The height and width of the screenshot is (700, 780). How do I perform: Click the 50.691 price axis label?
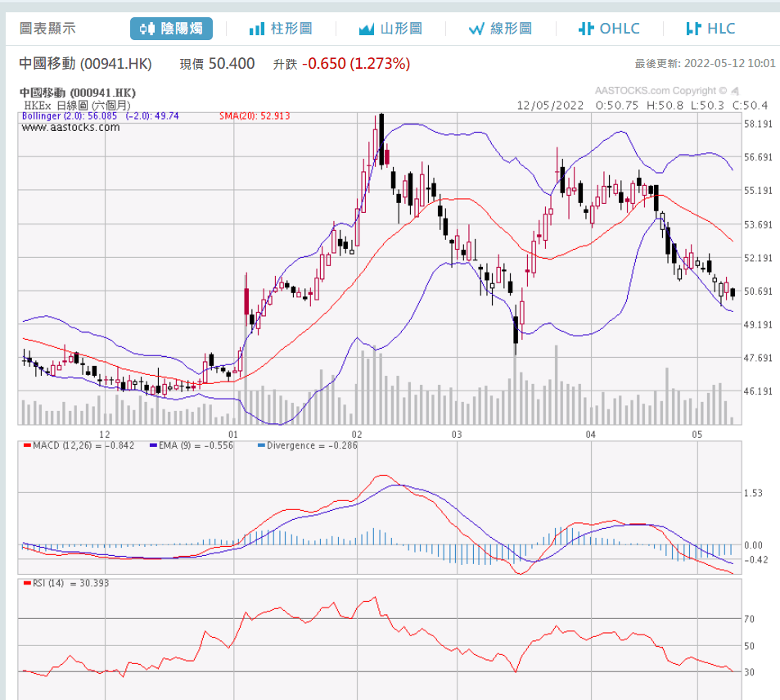tap(758, 291)
